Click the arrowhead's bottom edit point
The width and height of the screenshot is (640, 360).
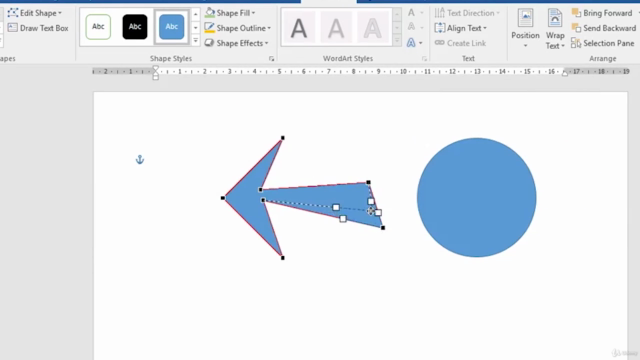[283, 258]
